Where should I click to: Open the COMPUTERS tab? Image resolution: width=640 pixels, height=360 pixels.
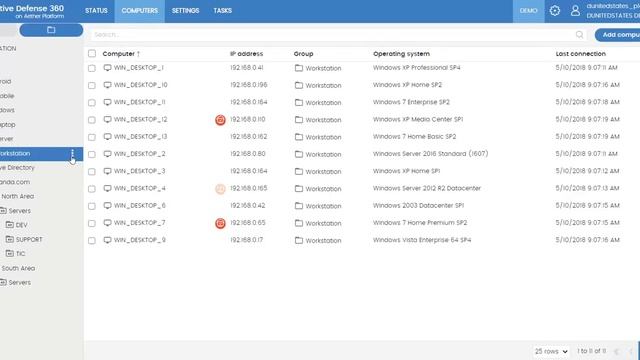pos(140,11)
